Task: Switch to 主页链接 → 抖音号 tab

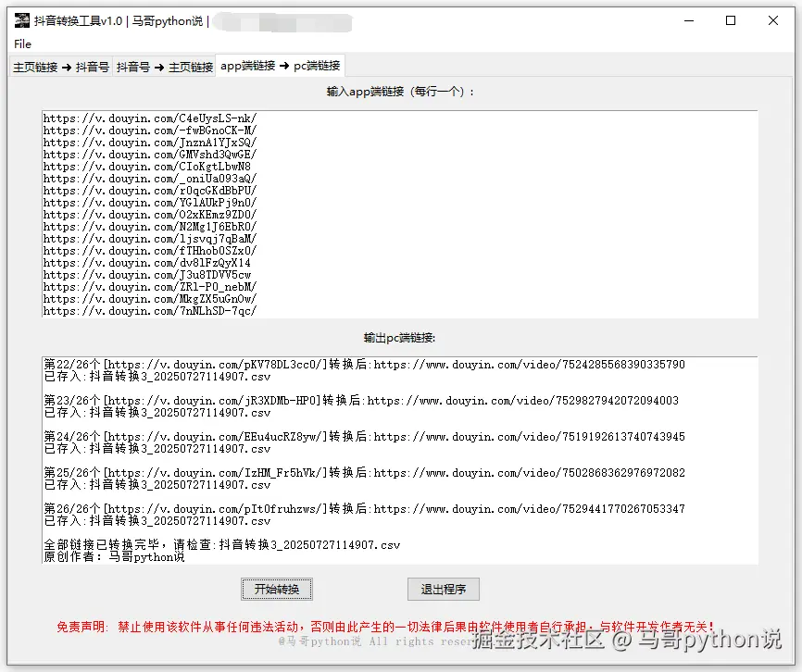Action: coord(61,67)
